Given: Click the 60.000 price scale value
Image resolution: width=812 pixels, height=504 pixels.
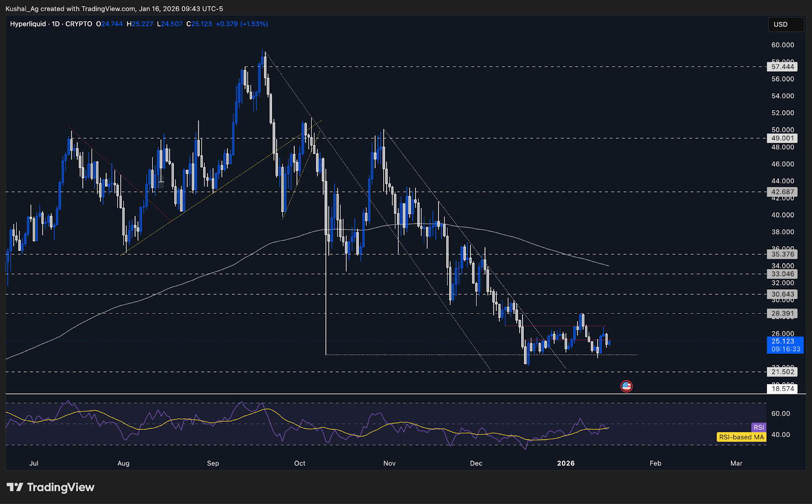Looking at the screenshot, I should pos(783,45).
